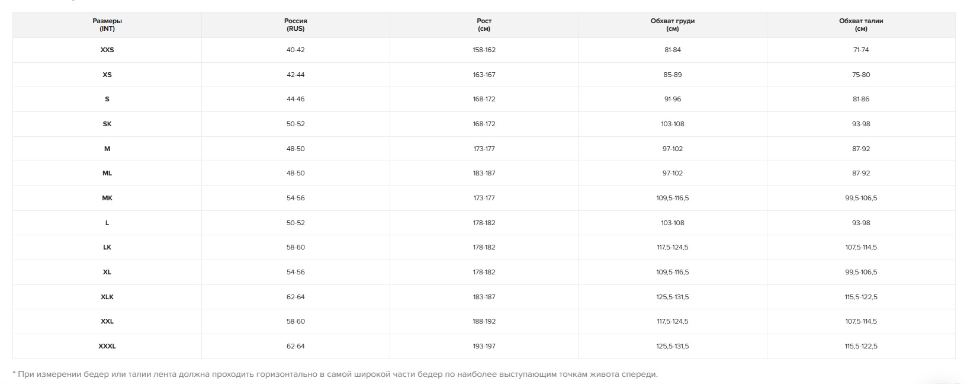Viewport: 980px width, 384px height.
Task: Click the 81-84 chest measurement cell
Action: click(x=672, y=50)
